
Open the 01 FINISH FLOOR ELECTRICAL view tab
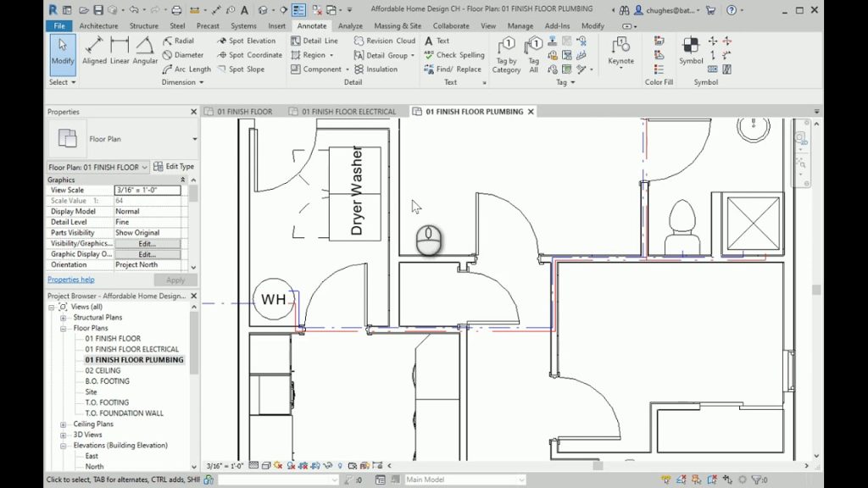(346, 111)
